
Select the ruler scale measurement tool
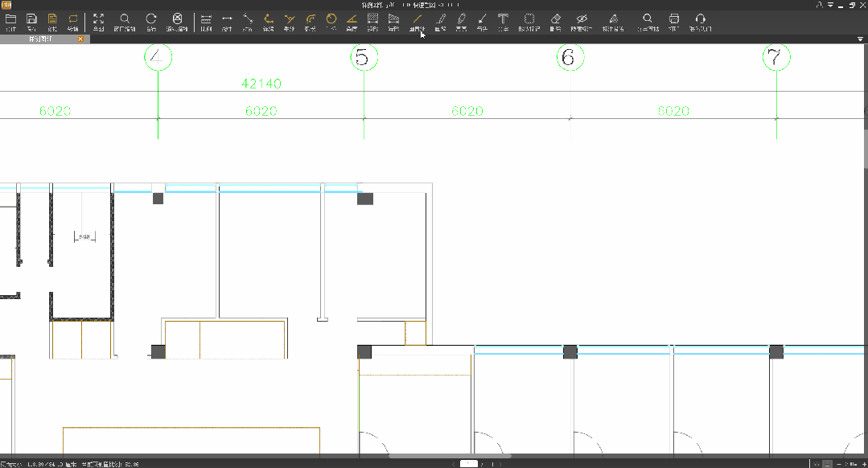click(x=206, y=23)
